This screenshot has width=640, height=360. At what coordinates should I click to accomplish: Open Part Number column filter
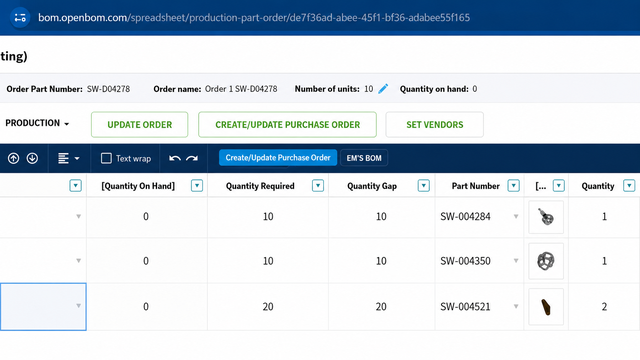513,186
